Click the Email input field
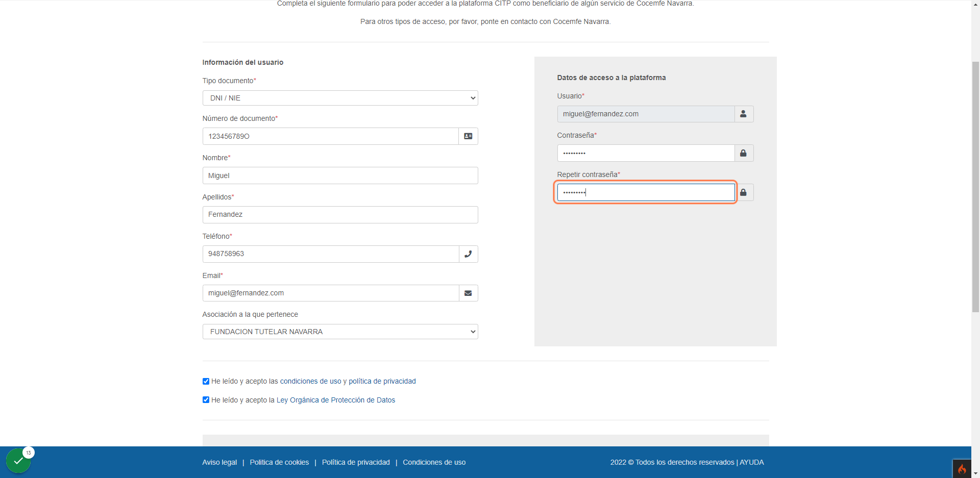The width and height of the screenshot is (980, 478). (x=330, y=293)
